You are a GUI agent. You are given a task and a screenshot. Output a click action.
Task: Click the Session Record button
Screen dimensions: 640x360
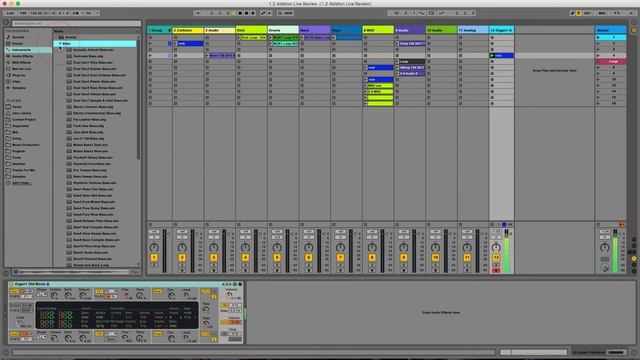(280, 13)
